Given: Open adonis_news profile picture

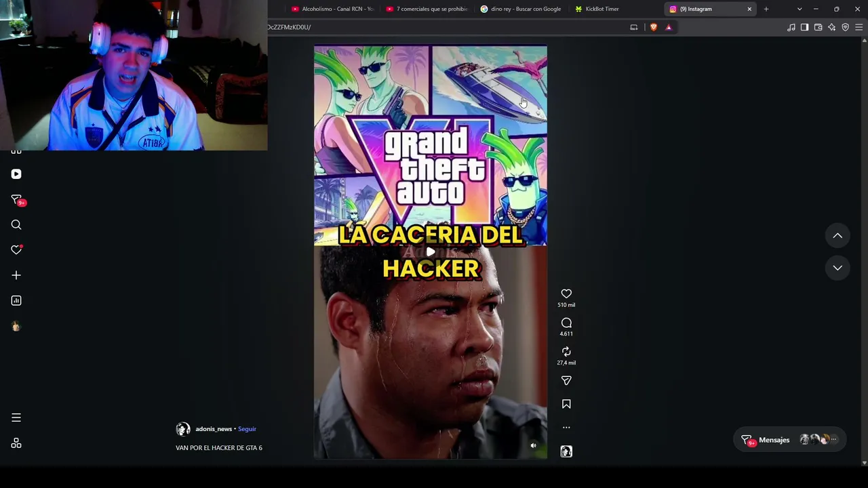Looking at the screenshot, I should coord(183,429).
